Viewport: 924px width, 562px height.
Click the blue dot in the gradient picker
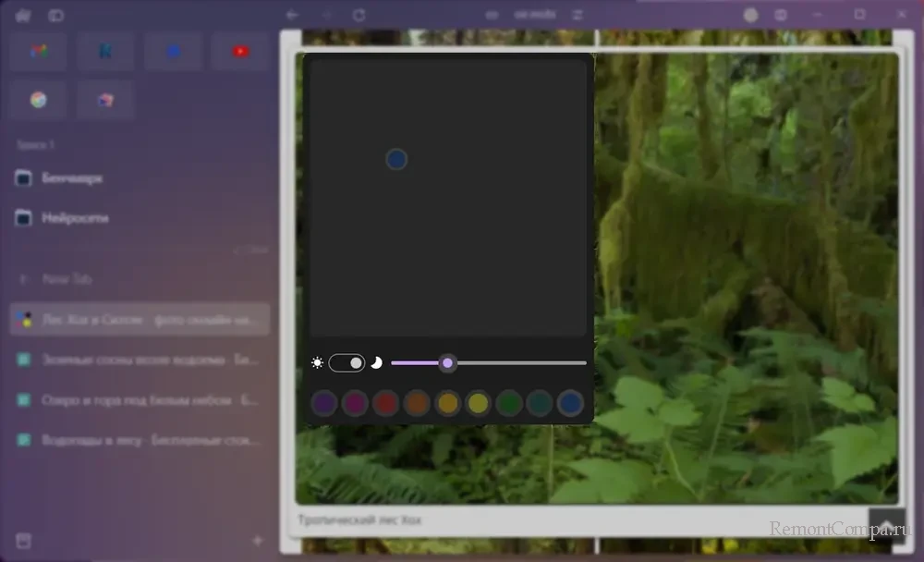pyautogui.click(x=396, y=160)
